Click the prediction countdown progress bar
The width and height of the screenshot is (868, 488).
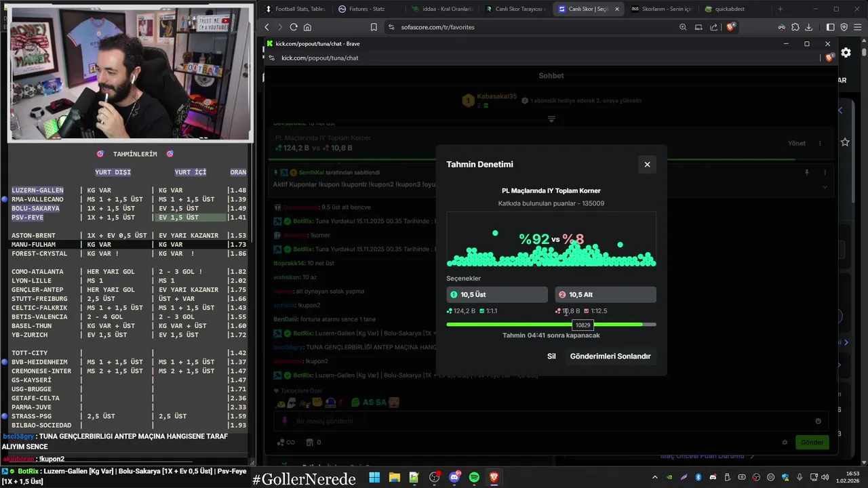(551, 325)
